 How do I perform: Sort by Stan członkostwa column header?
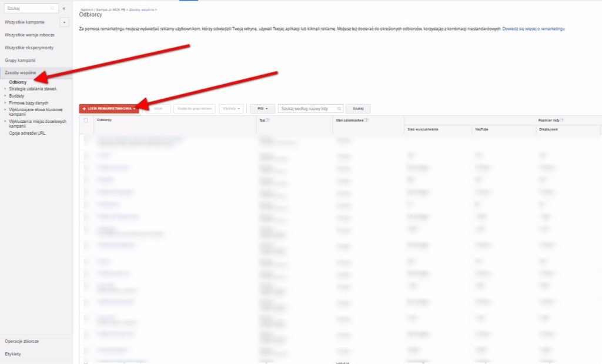(349, 120)
